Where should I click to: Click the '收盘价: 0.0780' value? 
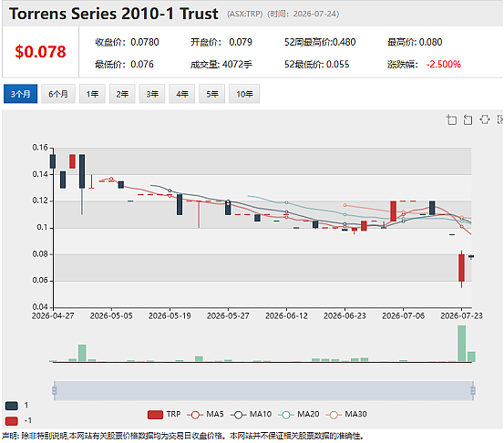point(127,42)
